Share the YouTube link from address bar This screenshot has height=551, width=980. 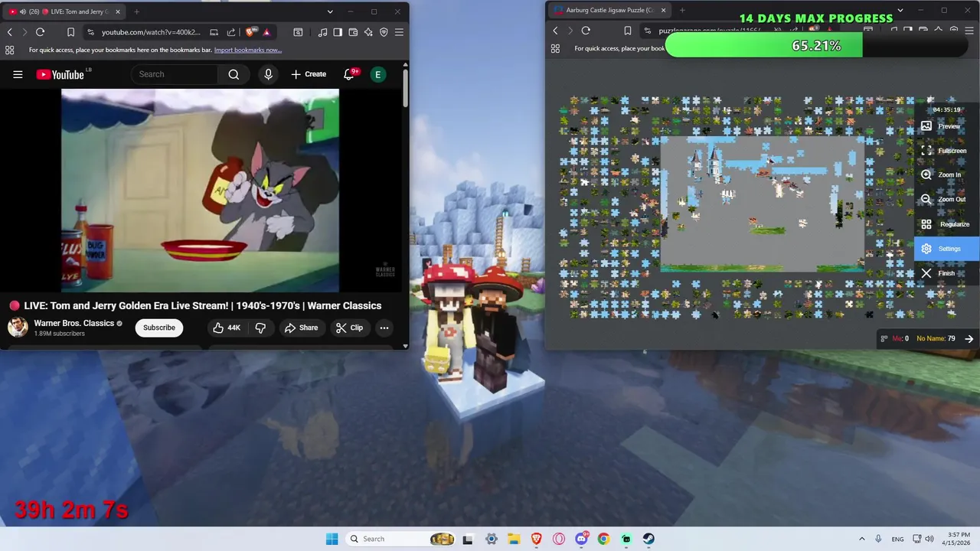231,32
